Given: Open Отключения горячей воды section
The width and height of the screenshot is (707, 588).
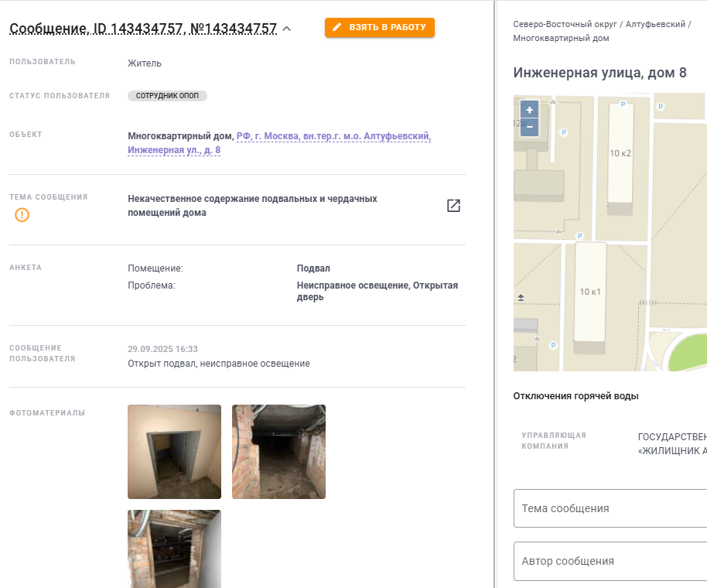Looking at the screenshot, I should click(576, 396).
